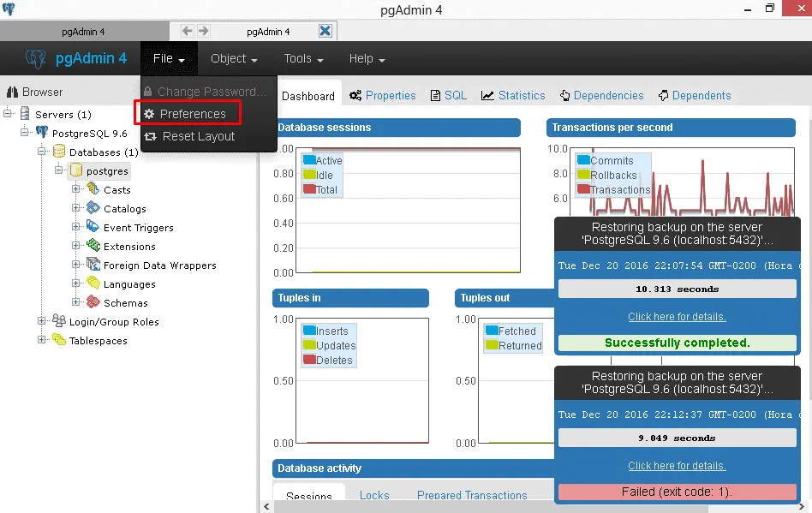Click the Statistics tab chart icon

tap(487, 96)
